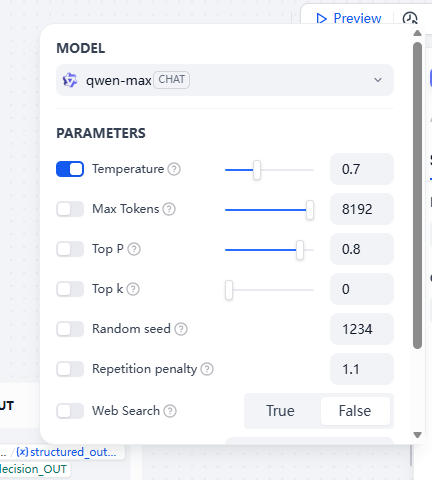
Task: Click the structured_out... variable tag
Action: (x=67, y=452)
